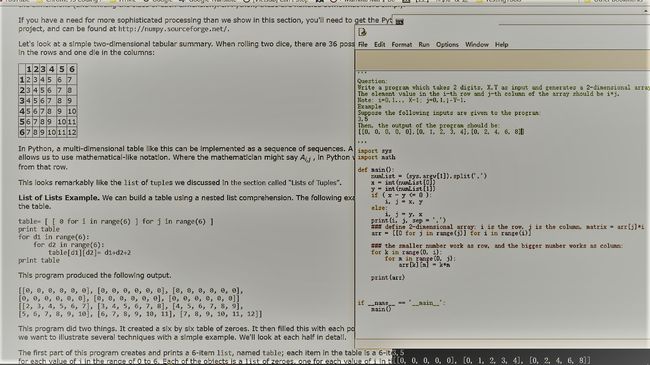The image size is (650, 365).
Task: Click the "import sys" line in editor
Action: (x=375, y=151)
